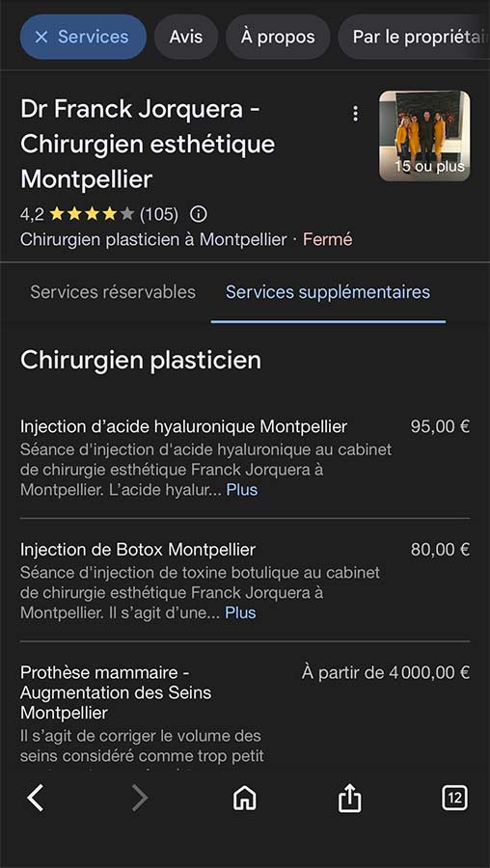Expand the Botox description via Plus link
The width and height of the screenshot is (490, 868).
240,612
